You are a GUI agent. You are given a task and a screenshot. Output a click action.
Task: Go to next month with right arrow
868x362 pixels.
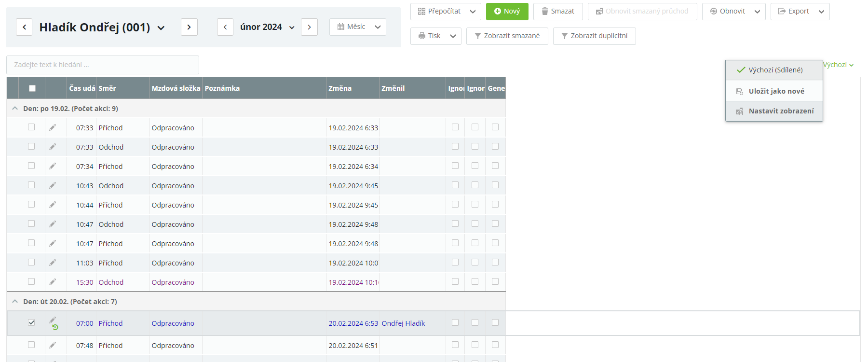(309, 27)
